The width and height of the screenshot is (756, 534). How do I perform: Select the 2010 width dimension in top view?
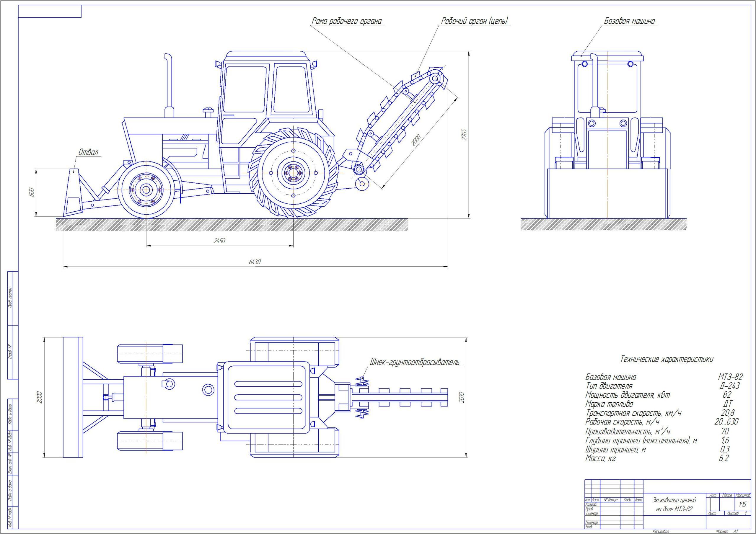point(461,397)
